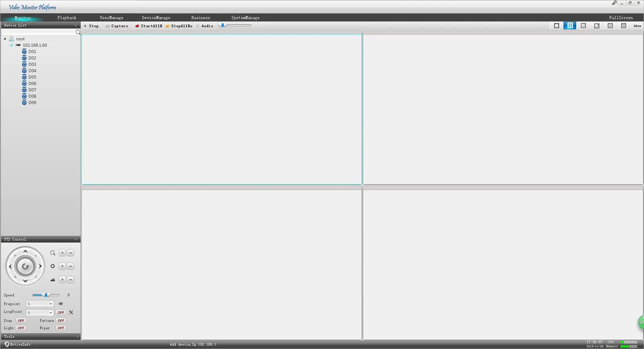Open the Monitor tab
This screenshot has height=349, width=644.
(x=22, y=18)
